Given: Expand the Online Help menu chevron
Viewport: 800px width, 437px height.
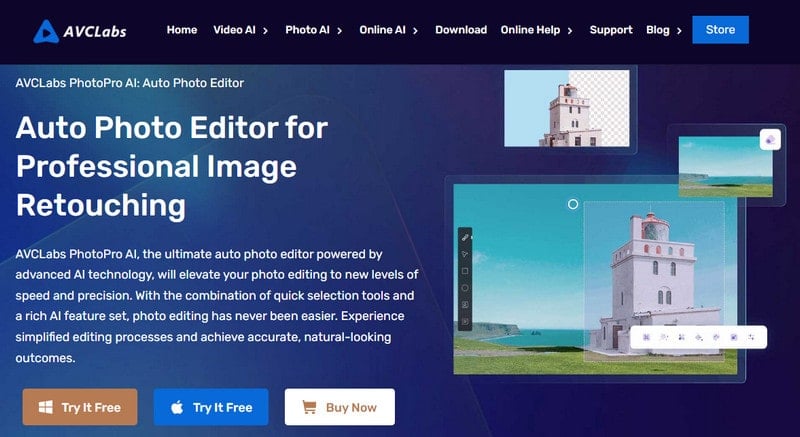Looking at the screenshot, I should click(570, 31).
